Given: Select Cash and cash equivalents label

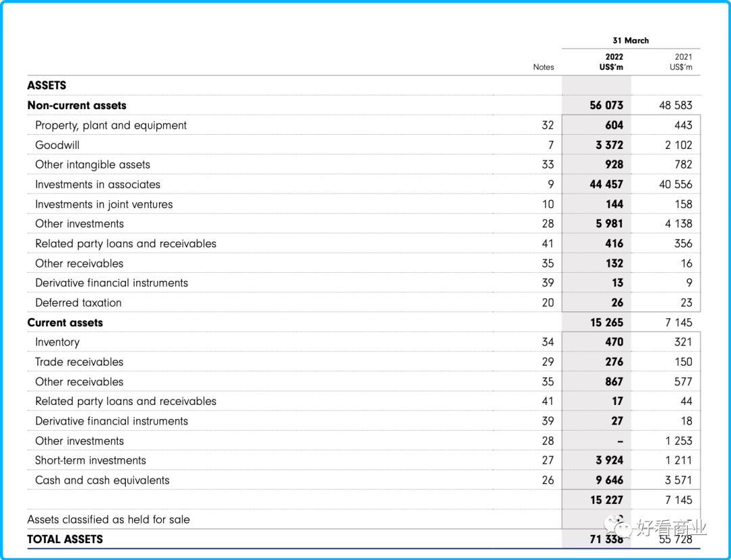Looking at the screenshot, I should pos(102,480).
